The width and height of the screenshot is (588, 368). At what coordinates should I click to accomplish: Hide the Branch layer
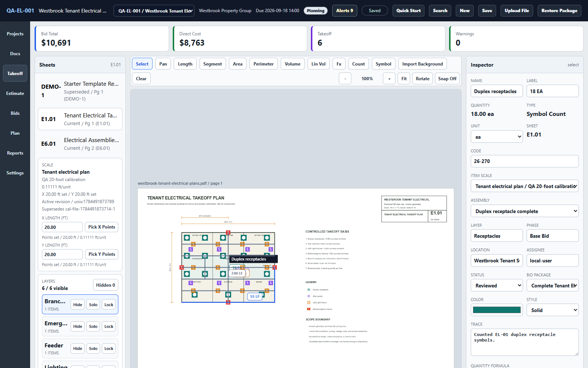(x=78, y=305)
